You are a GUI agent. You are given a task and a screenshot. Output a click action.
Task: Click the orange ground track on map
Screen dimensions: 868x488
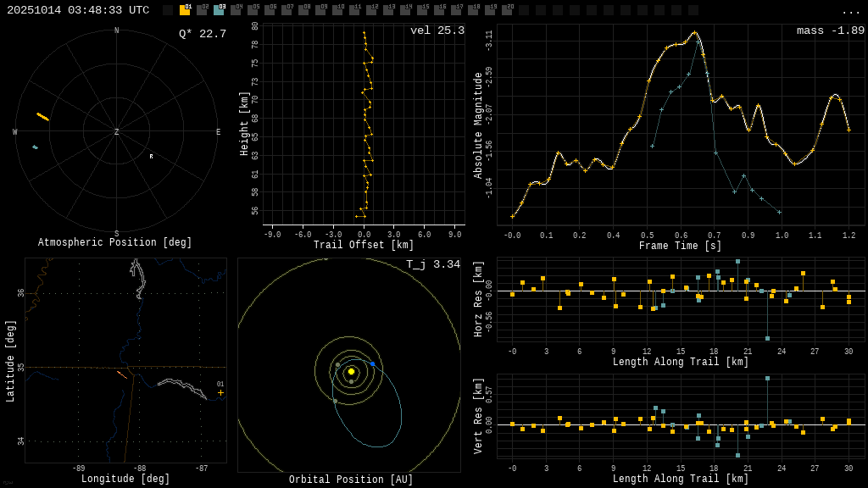point(122,374)
